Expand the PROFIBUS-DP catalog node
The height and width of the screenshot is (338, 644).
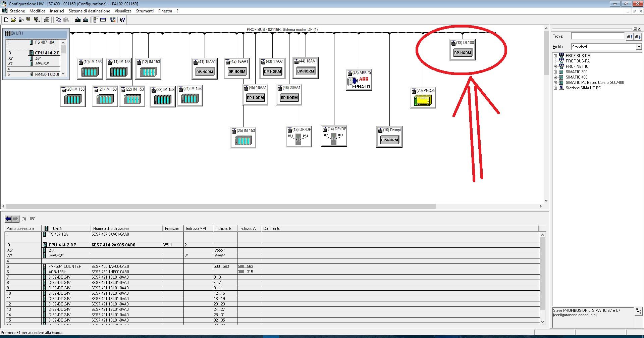point(555,56)
